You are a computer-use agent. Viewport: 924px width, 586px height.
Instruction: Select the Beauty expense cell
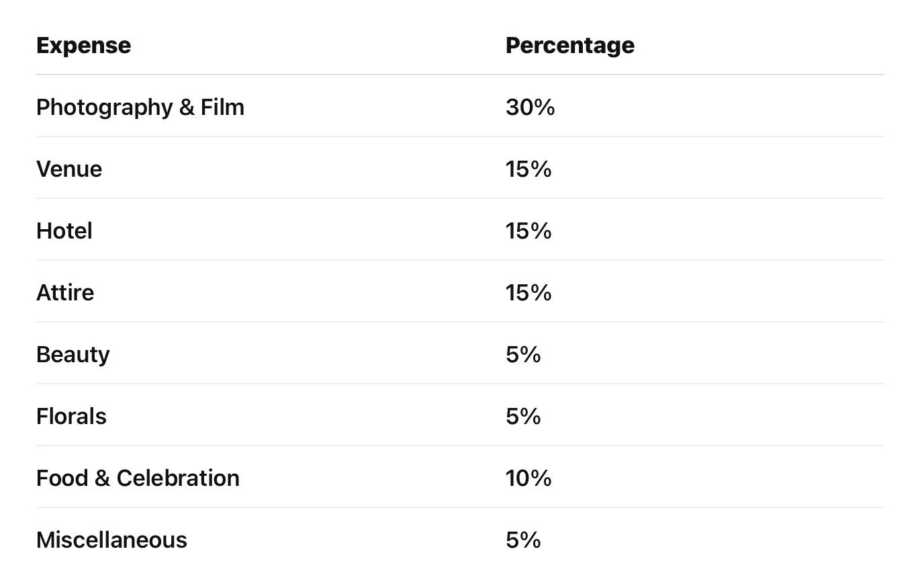click(73, 355)
